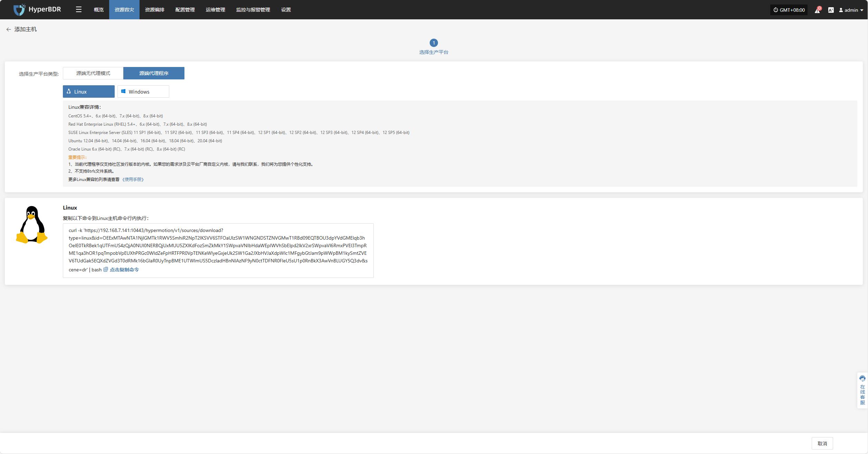The width and height of the screenshot is (868, 454).
Task: Open the 配置管理 menu
Action: pyautogui.click(x=185, y=10)
